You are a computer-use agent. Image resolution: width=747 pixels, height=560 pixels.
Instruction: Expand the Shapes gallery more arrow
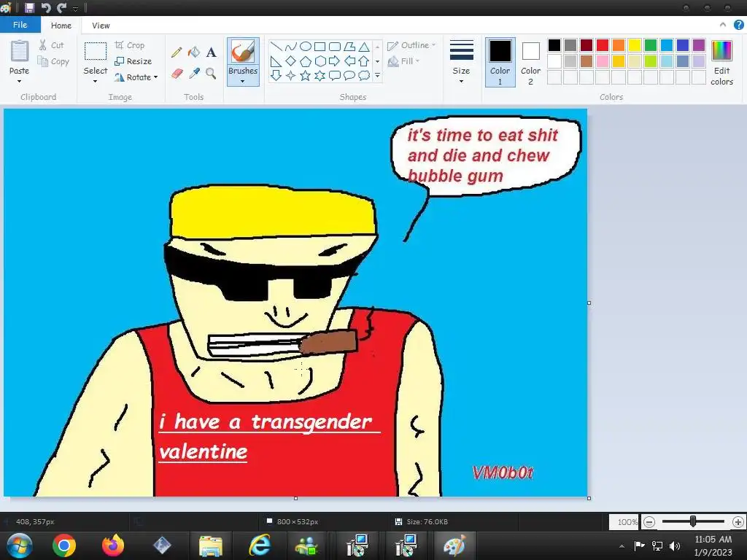[x=378, y=75]
